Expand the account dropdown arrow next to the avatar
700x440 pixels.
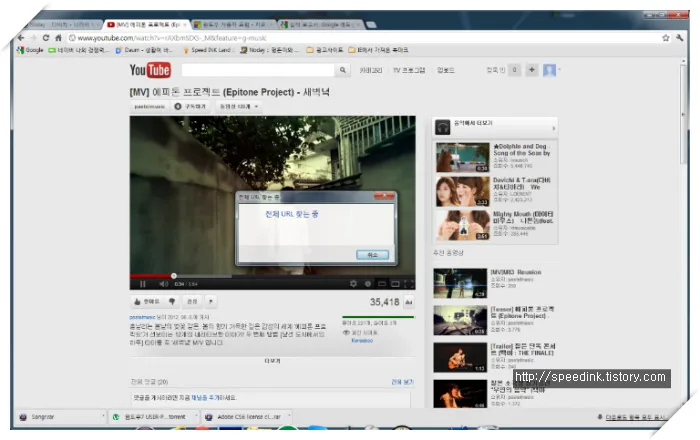pos(559,70)
